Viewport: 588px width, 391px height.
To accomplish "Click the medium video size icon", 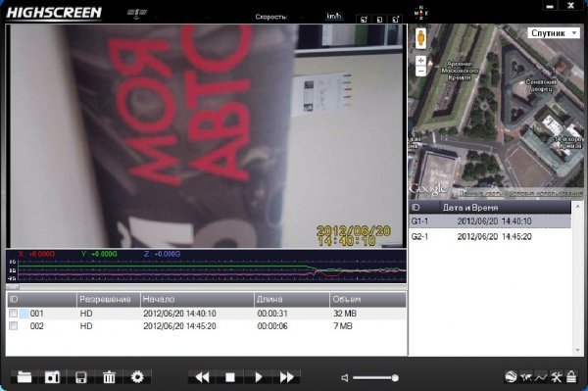I will point(379,20).
